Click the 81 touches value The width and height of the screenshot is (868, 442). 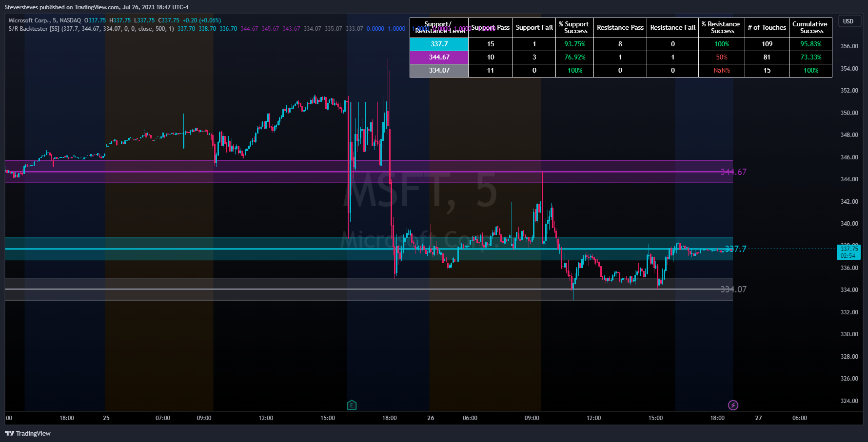[x=767, y=57]
